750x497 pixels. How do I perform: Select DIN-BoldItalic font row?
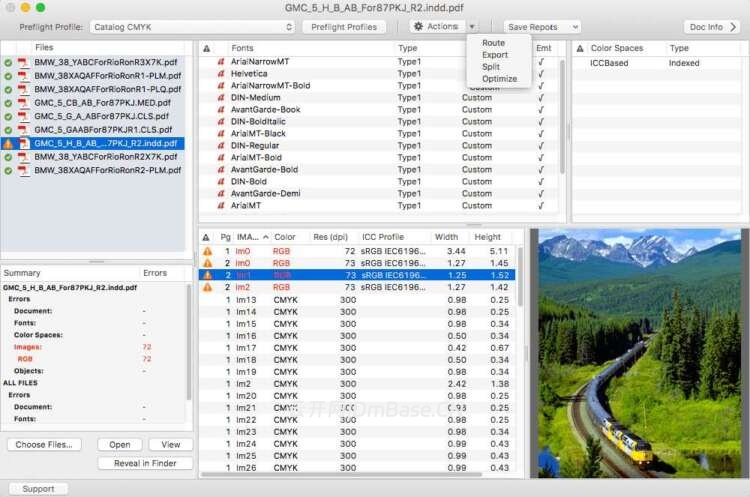(x=378, y=121)
